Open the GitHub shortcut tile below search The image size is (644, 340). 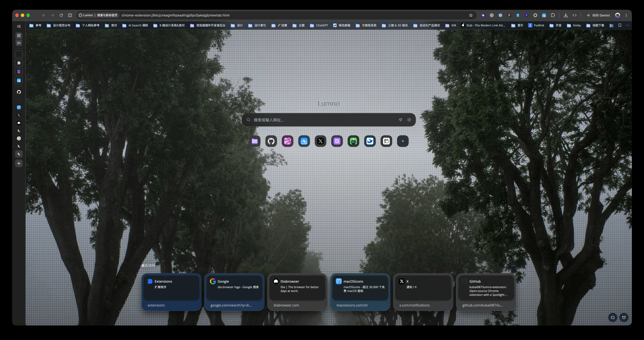pos(271,141)
